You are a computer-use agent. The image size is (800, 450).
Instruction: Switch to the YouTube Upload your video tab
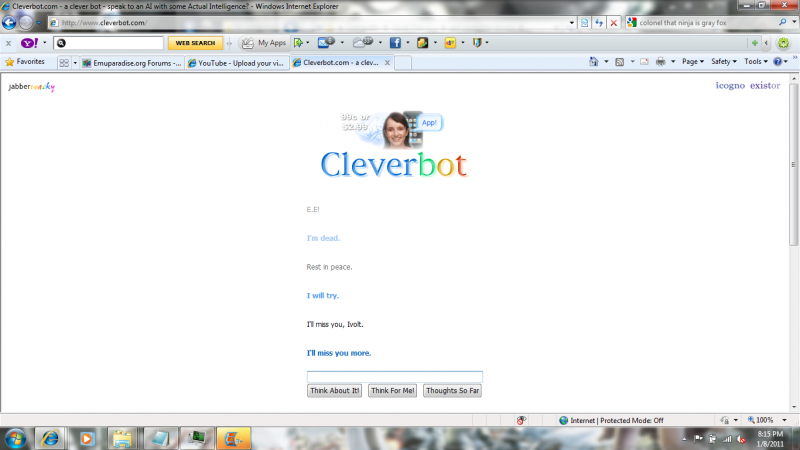[237, 63]
